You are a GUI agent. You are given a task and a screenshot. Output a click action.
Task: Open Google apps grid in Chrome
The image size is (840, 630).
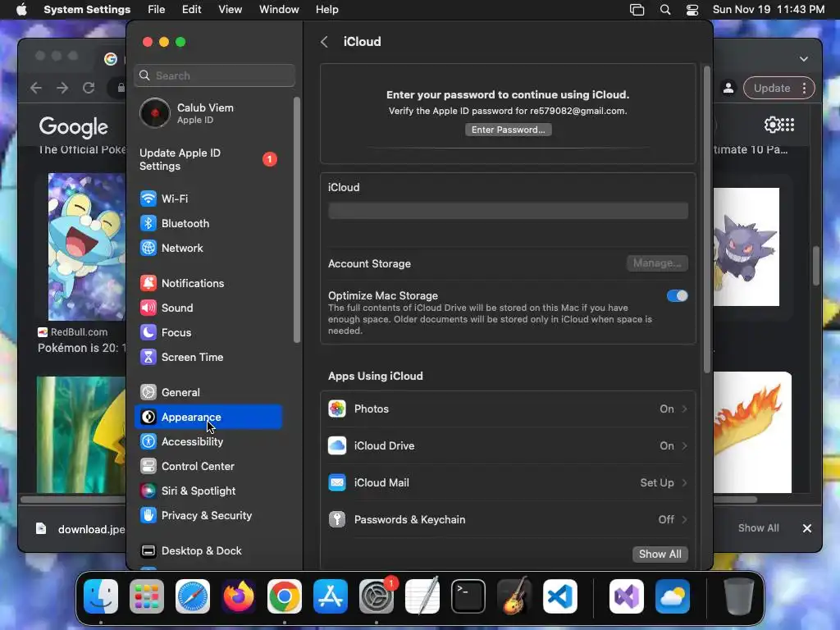click(787, 125)
